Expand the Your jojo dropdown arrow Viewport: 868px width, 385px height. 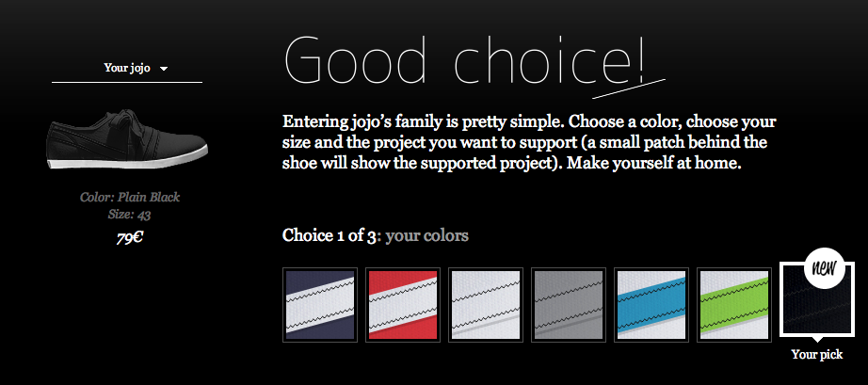tap(163, 69)
